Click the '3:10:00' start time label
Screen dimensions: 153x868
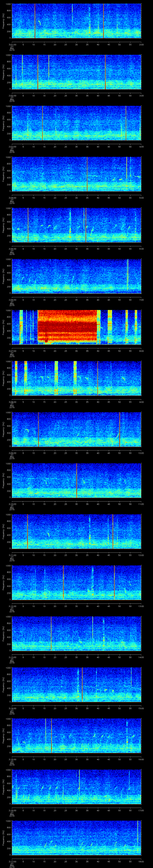12,504
